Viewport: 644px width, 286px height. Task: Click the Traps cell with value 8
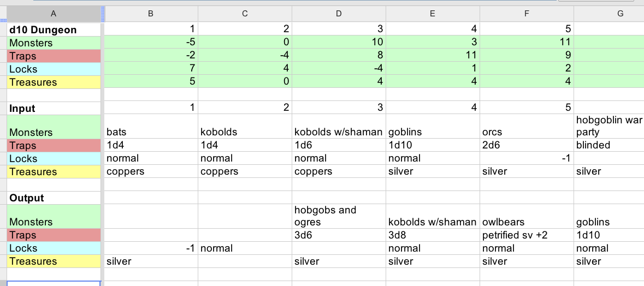[339, 56]
